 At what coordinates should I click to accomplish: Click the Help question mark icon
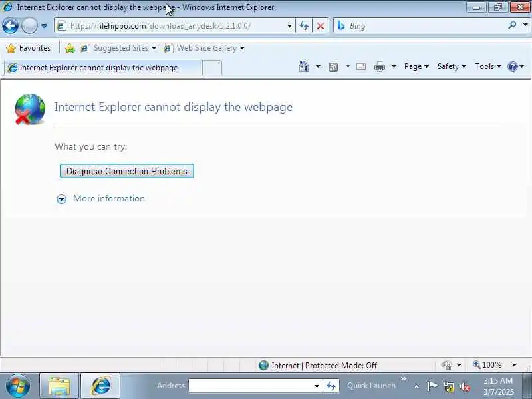click(x=512, y=66)
